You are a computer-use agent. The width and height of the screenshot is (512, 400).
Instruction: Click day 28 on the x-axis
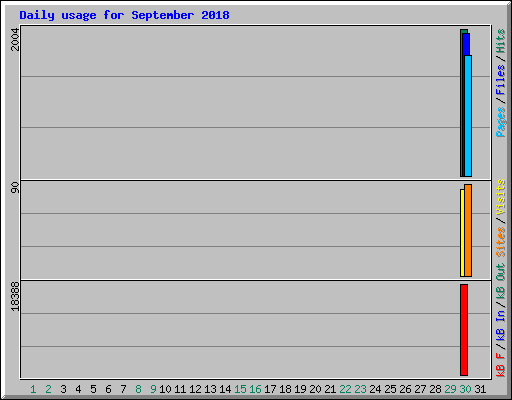pos(435,389)
